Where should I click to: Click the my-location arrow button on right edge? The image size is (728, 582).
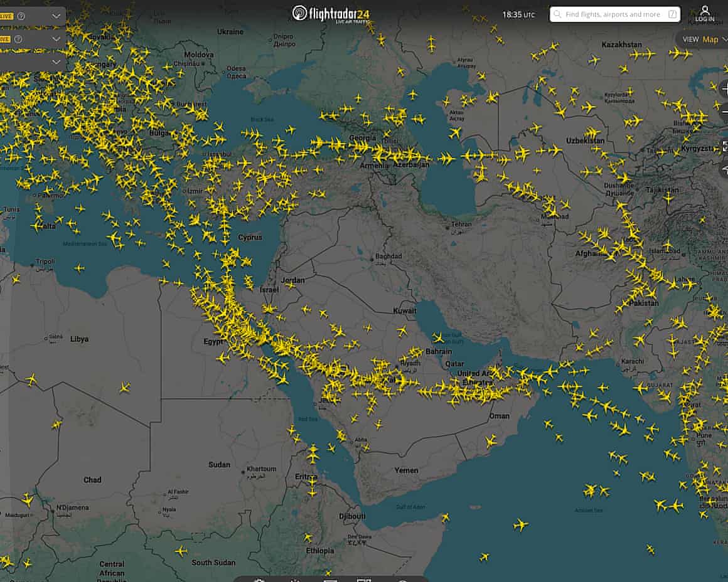click(724, 169)
